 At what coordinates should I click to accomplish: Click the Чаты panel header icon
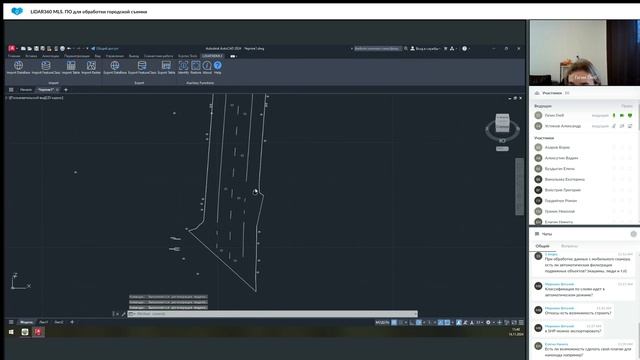[537, 234]
